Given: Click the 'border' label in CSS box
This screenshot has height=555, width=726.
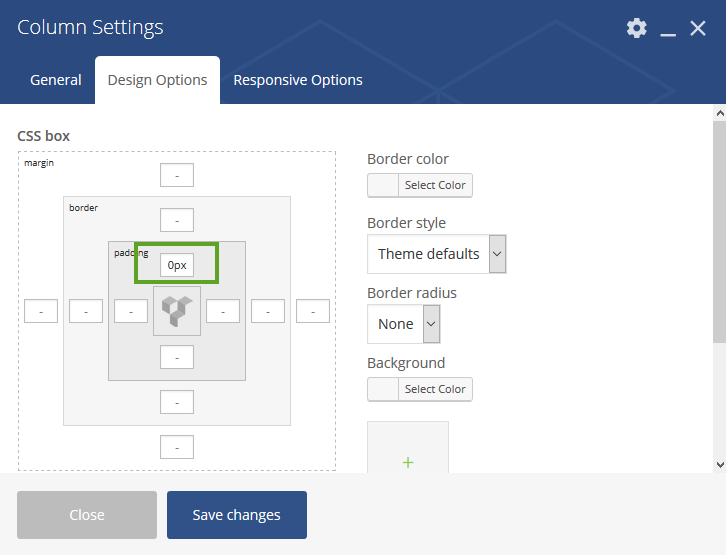Looking at the screenshot, I should (83, 208).
